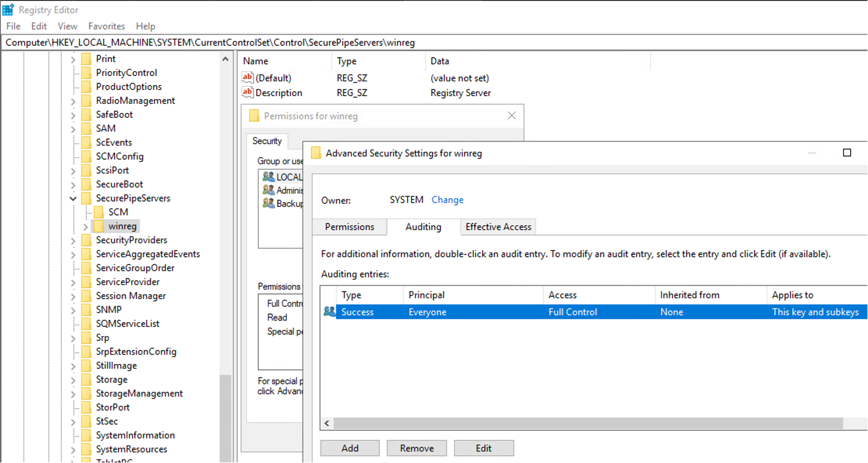Expand the SNMP tree node
Image resolution: width=868 pixels, height=463 pixels.
(73, 310)
